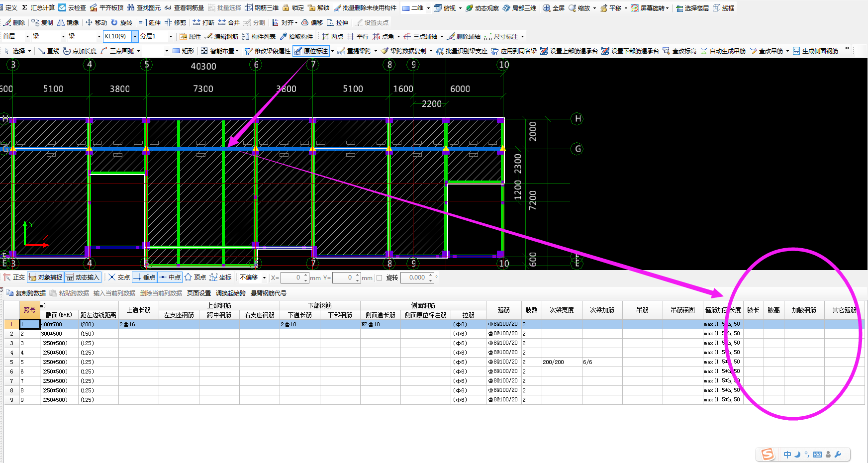
Task: Click 编辑钢筋 edit rebar tool
Action: (x=221, y=36)
